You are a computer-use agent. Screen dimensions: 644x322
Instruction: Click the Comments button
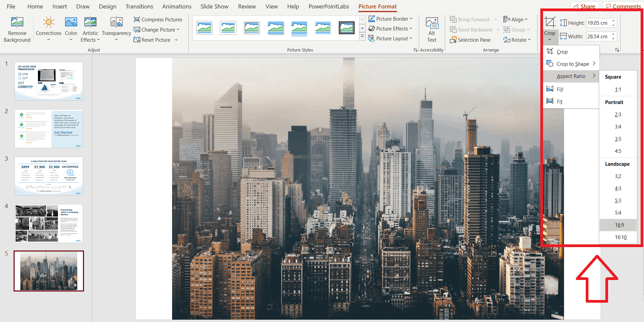pos(623,6)
